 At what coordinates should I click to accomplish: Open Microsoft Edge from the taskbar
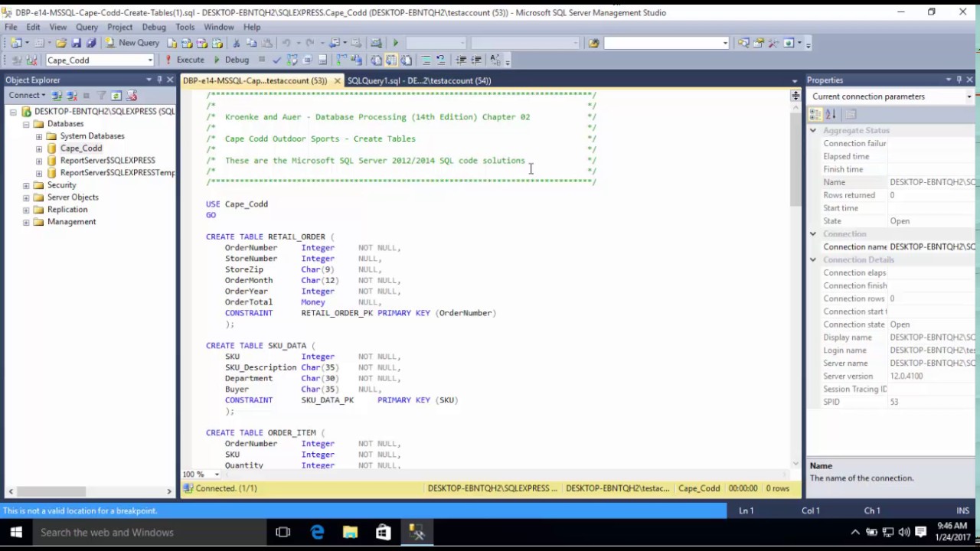(x=317, y=533)
